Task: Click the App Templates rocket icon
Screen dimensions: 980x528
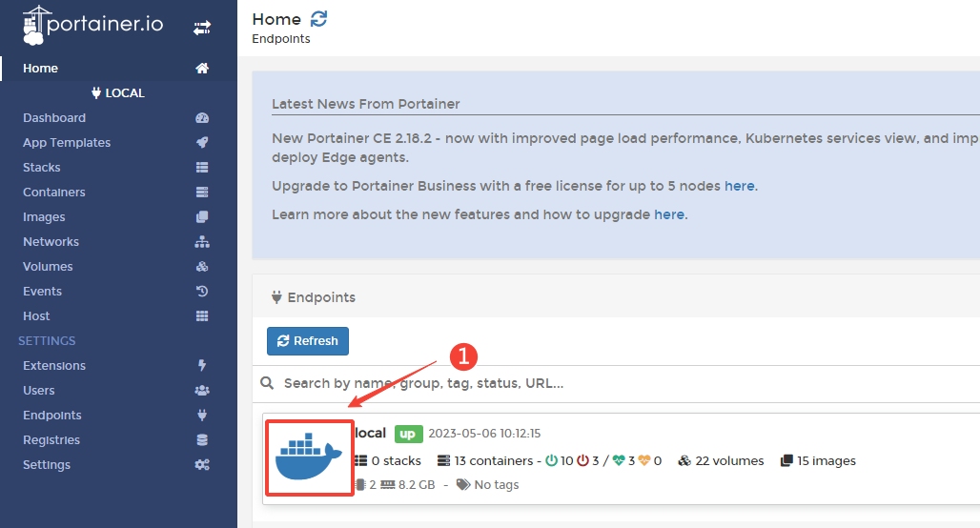Action: tap(202, 142)
